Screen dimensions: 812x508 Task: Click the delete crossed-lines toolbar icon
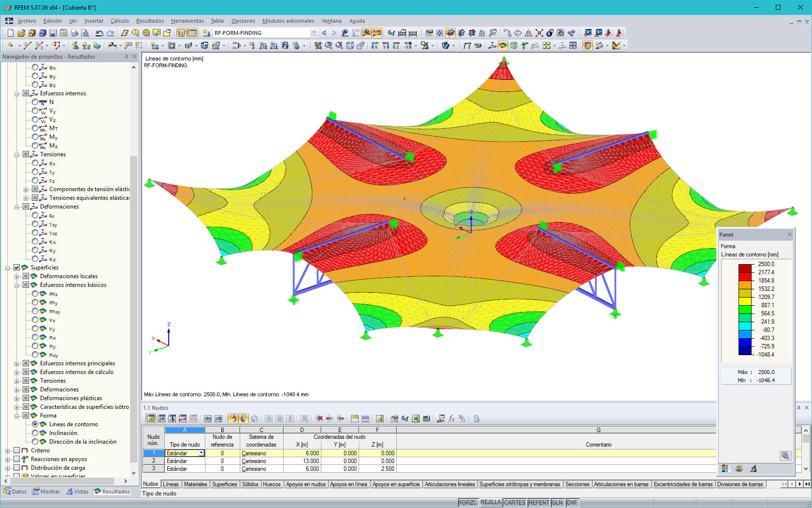point(539,33)
